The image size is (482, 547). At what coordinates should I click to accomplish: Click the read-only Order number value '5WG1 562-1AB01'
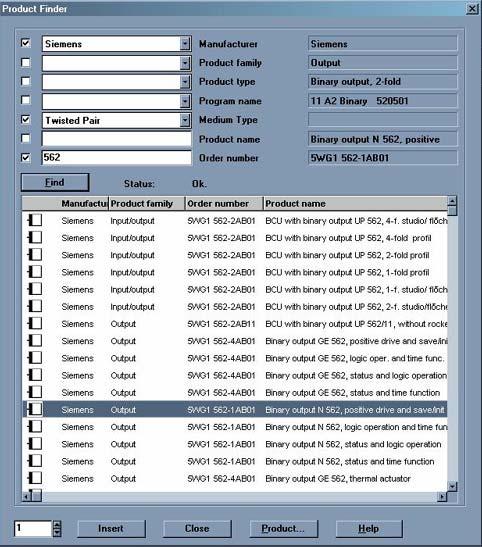pyautogui.click(x=383, y=158)
